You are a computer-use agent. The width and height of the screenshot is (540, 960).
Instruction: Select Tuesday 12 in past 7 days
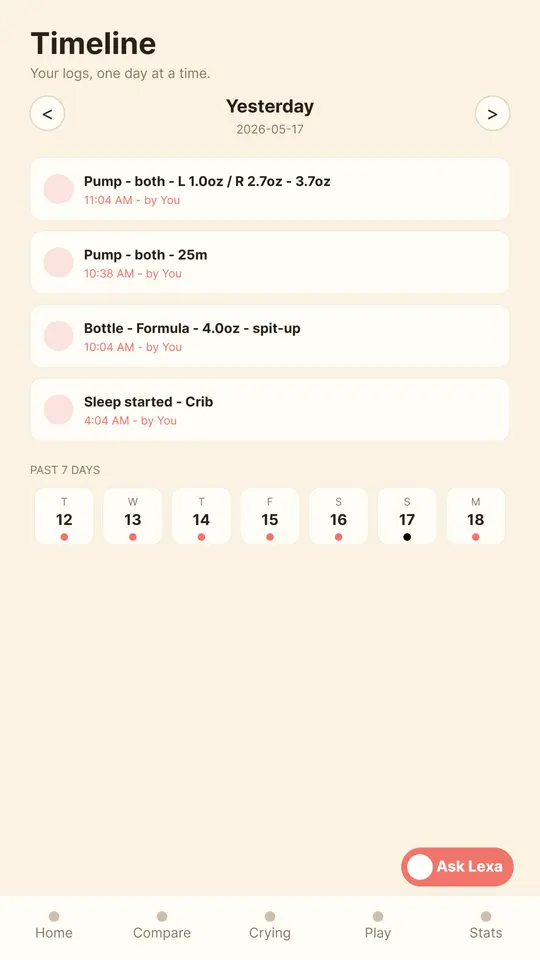click(x=64, y=516)
